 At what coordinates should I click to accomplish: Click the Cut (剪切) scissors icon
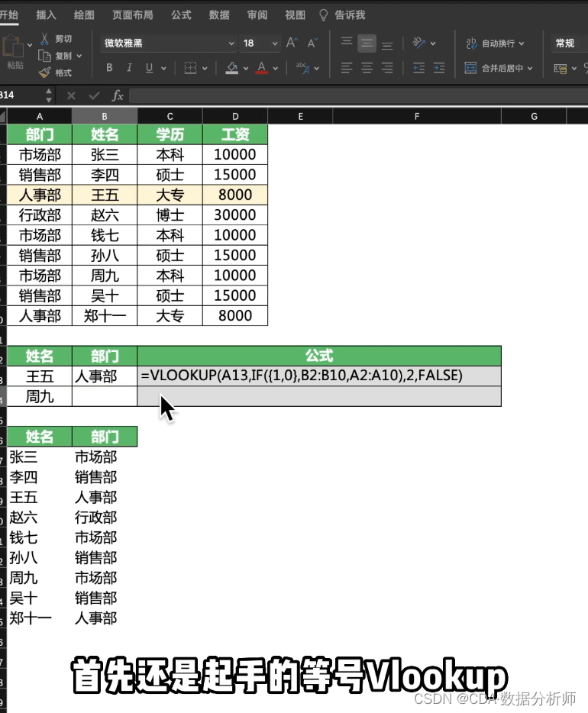44,39
